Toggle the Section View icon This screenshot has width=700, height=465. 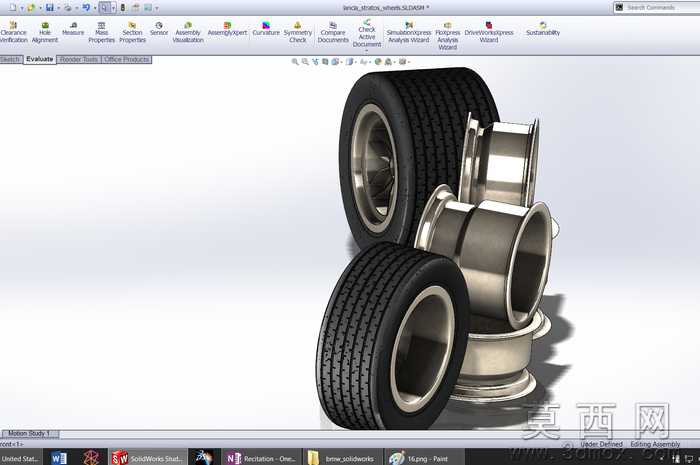325,62
